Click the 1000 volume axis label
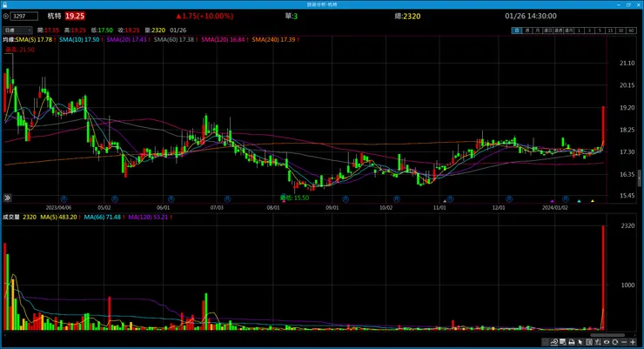 coord(627,285)
